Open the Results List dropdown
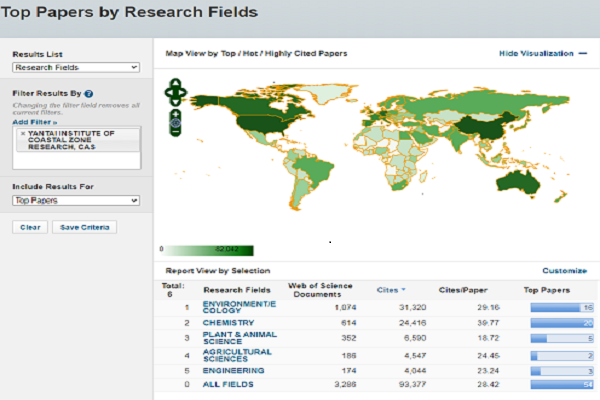Image resolution: width=600 pixels, height=400 pixels. point(75,68)
